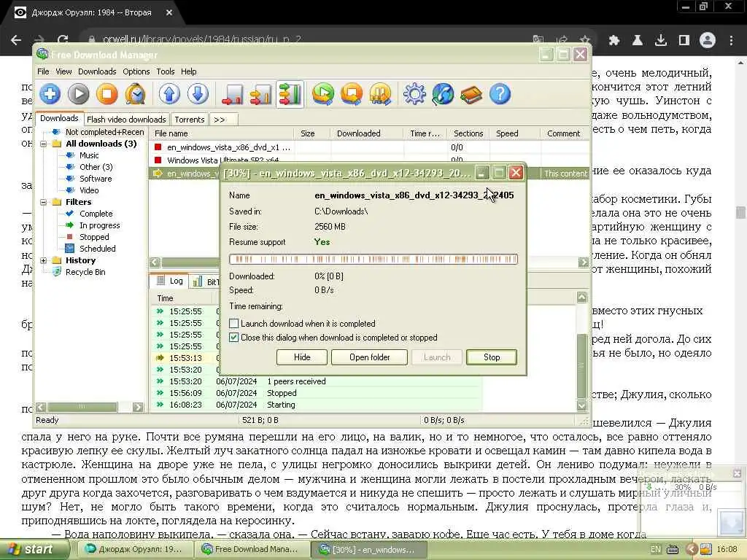The width and height of the screenshot is (747, 560).
Task: Select the Stopped filter
Action: click(94, 237)
